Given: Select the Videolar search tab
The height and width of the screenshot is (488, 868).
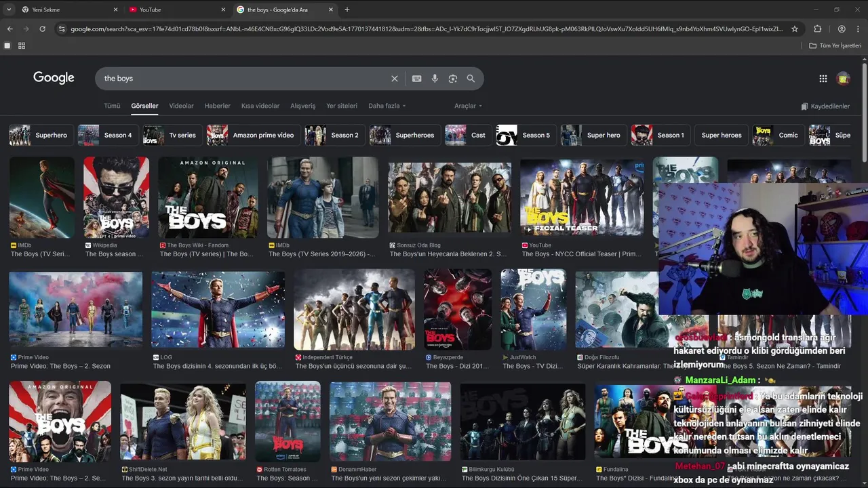Looking at the screenshot, I should (x=181, y=106).
